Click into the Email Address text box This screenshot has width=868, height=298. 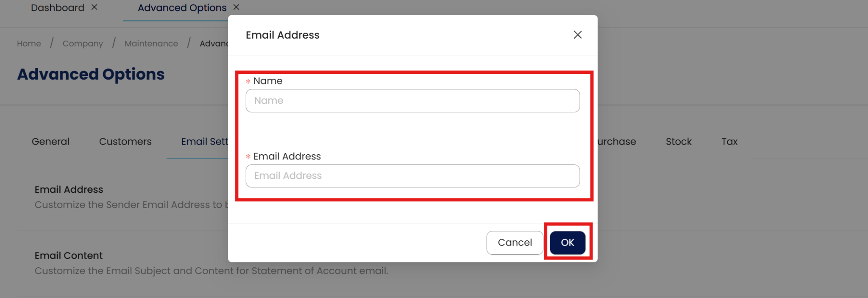click(412, 176)
